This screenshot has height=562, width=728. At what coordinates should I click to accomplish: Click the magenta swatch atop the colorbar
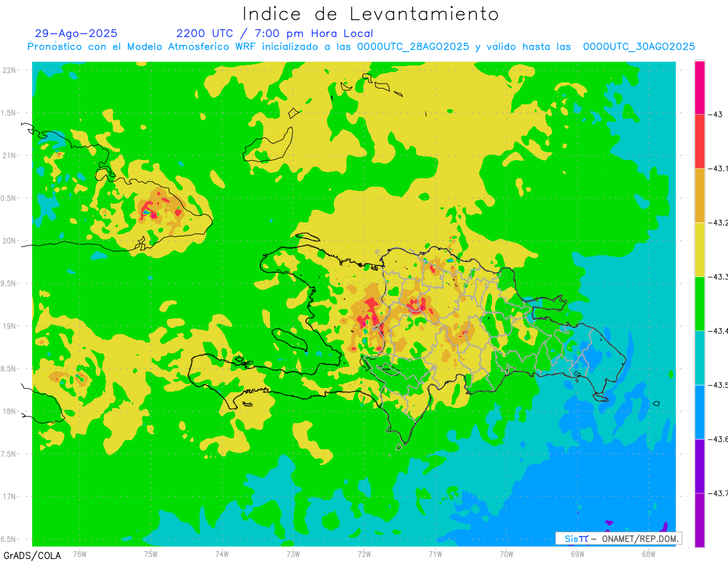[699, 87]
